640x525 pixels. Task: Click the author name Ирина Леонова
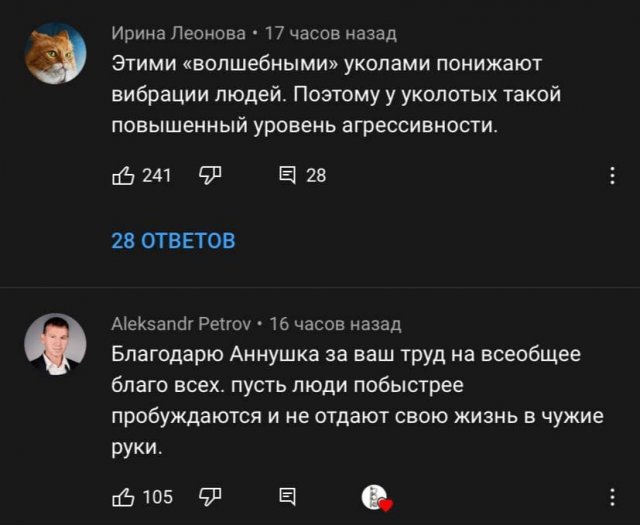tap(178, 34)
